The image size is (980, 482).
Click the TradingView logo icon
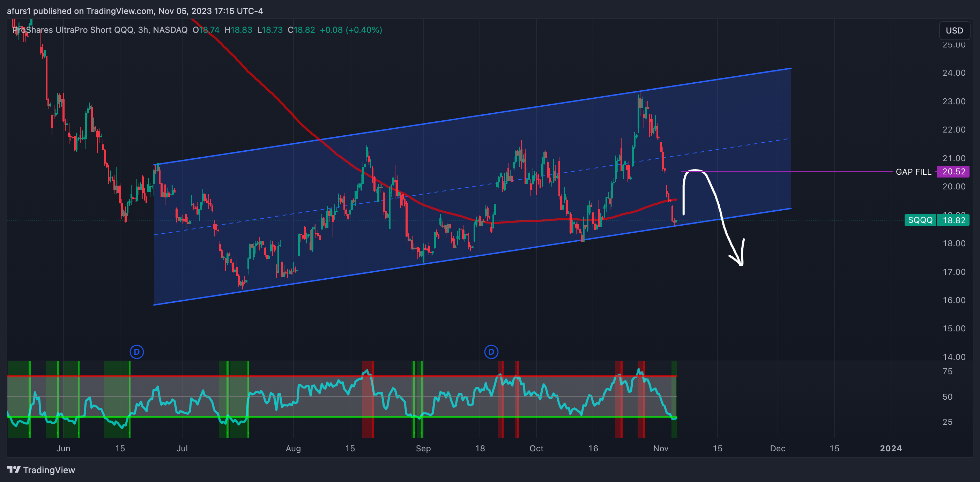coord(14,470)
